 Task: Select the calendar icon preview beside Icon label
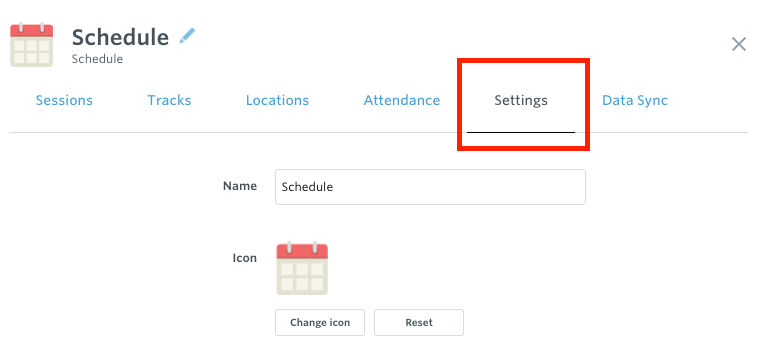[x=302, y=268]
